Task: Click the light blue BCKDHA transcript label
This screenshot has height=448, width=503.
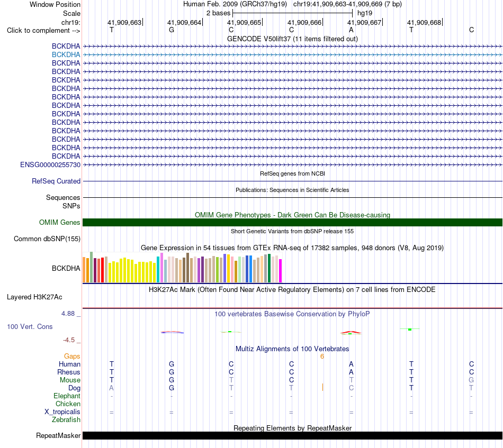Action: [66, 55]
